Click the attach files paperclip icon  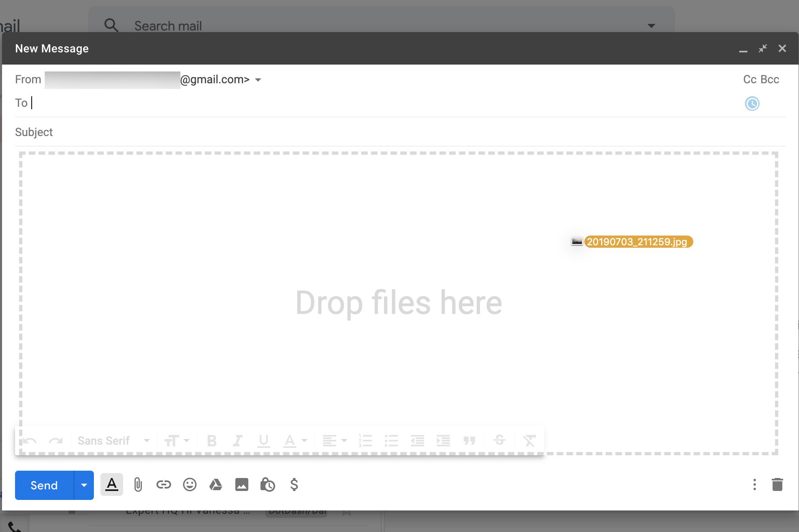pos(137,485)
